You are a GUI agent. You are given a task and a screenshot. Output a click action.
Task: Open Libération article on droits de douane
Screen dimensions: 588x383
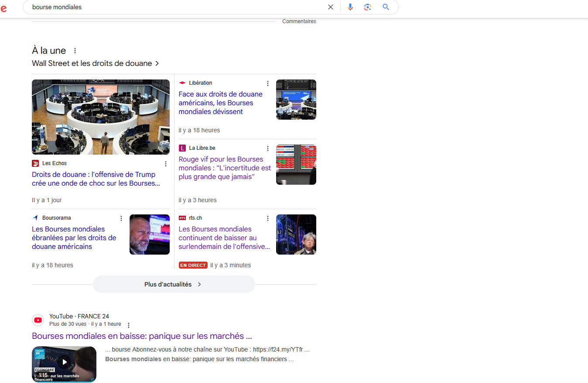click(220, 103)
